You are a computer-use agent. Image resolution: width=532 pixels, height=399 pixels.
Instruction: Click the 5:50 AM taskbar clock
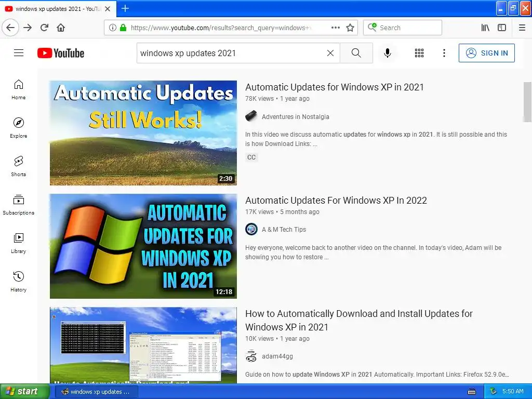[x=513, y=392]
